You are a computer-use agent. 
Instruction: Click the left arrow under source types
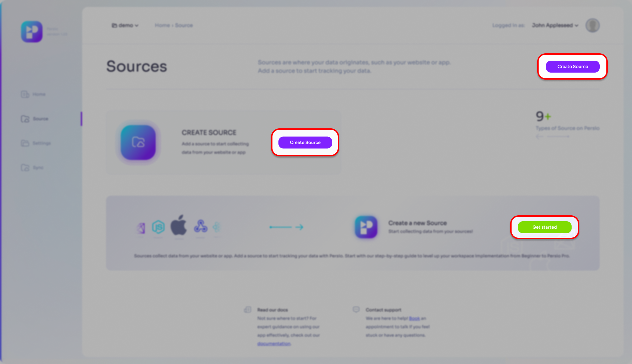pos(540,136)
